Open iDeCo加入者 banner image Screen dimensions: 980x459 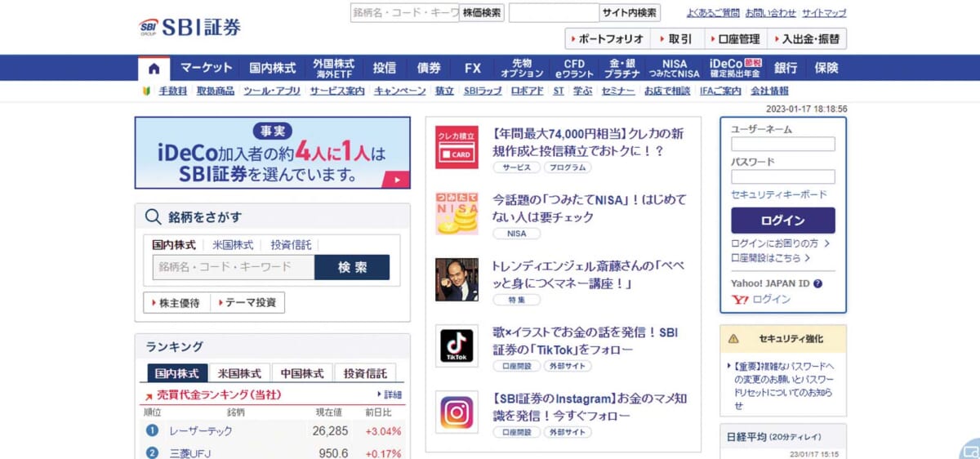(x=273, y=153)
